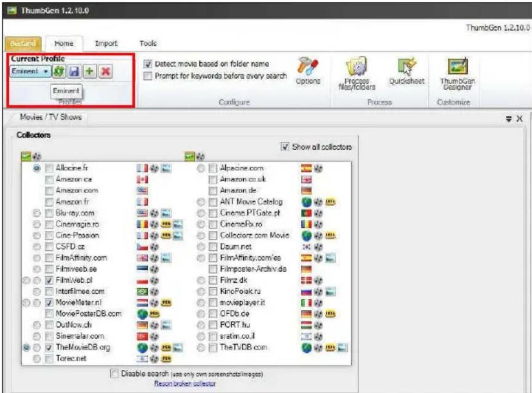The image size is (532, 393).
Task: Check the Amazon.com collector checkbox
Action: tap(49, 191)
